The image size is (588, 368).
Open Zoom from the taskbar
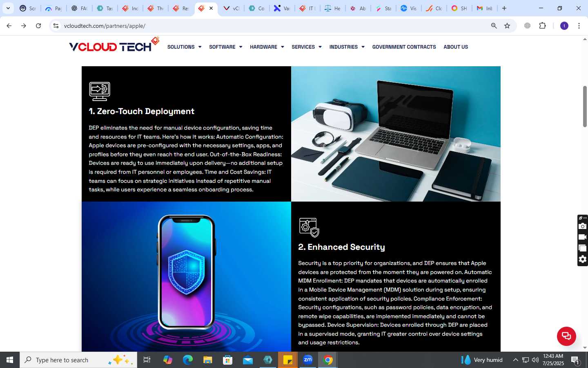click(308, 360)
